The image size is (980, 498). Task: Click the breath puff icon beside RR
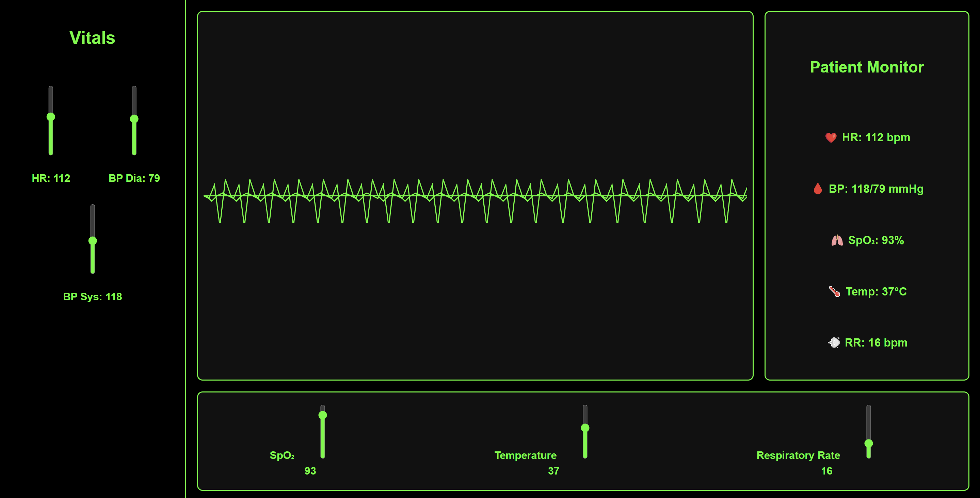tap(834, 343)
